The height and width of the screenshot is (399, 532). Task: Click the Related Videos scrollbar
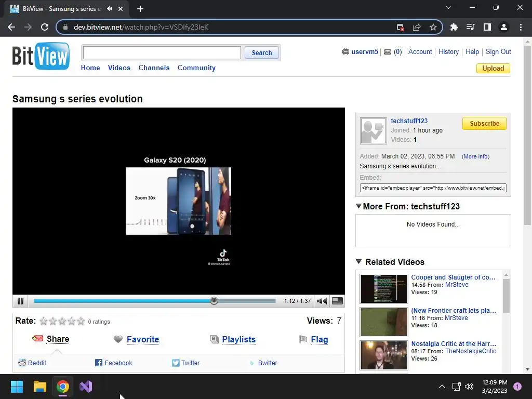coord(506,295)
